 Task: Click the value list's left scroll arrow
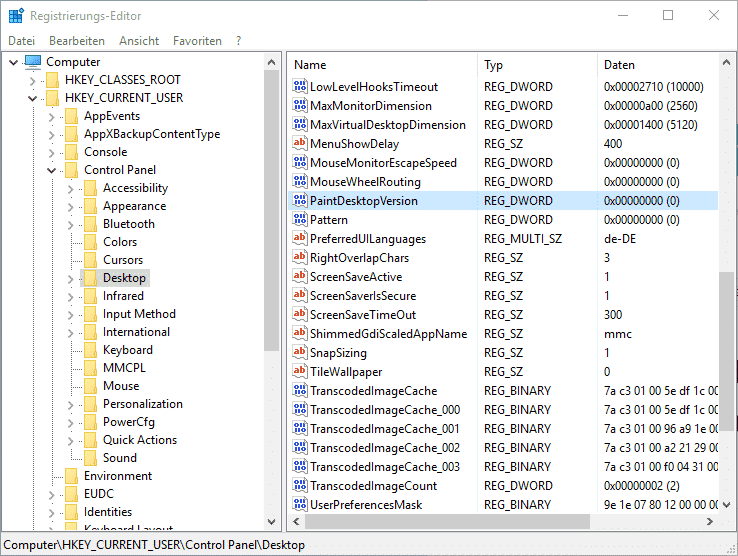pyautogui.click(x=296, y=521)
